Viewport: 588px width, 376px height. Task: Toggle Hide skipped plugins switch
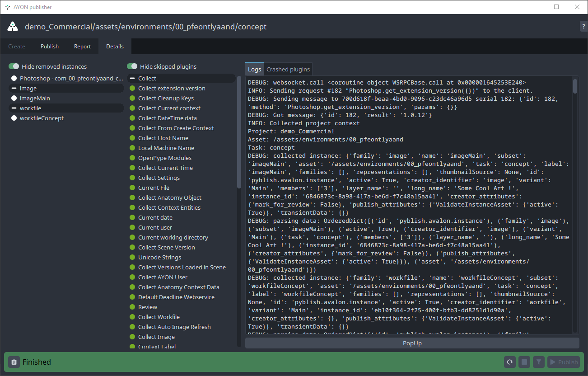132,66
